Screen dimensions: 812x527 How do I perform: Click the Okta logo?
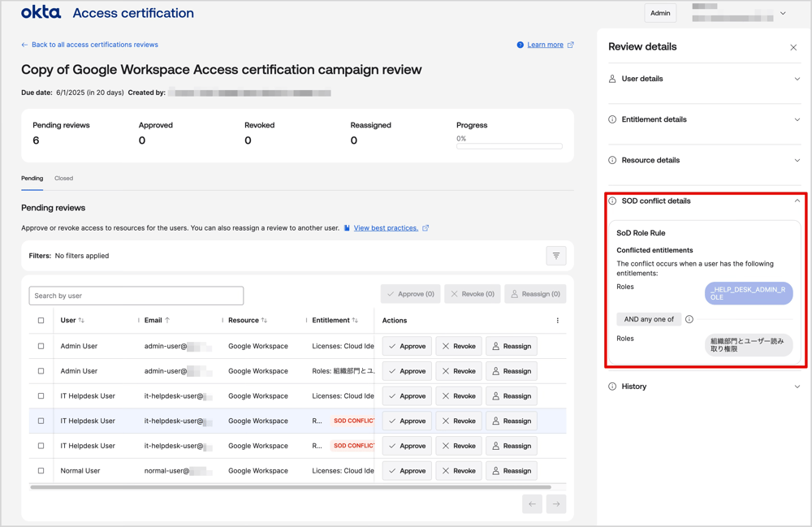click(41, 12)
